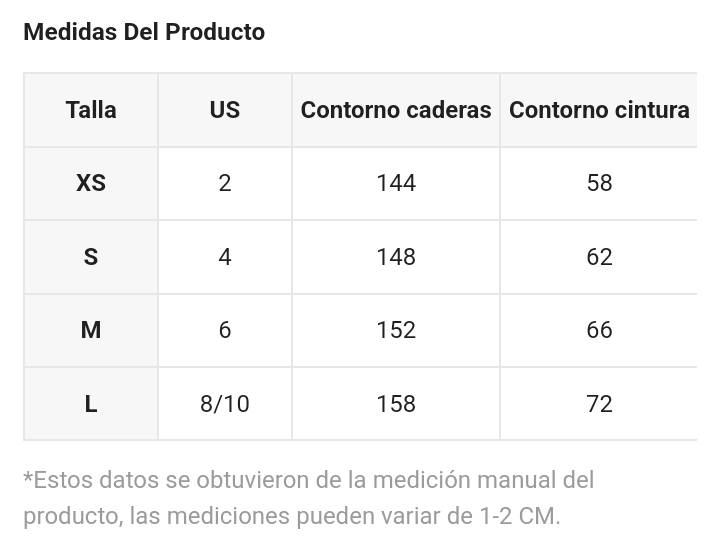Image resolution: width=720 pixels, height=552 pixels.
Task: Click the Talla column header
Action: click(91, 110)
